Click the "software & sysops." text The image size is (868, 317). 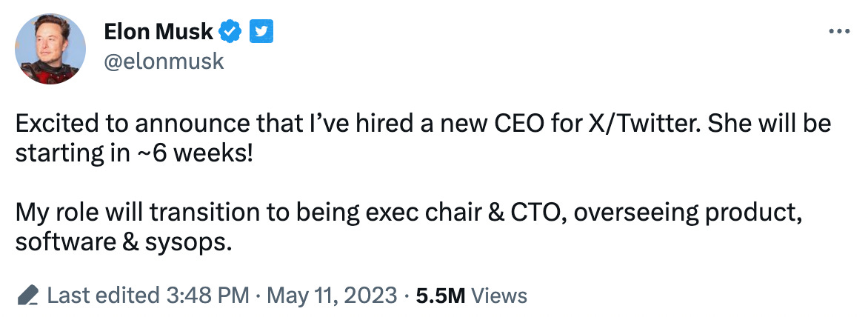[x=124, y=243]
